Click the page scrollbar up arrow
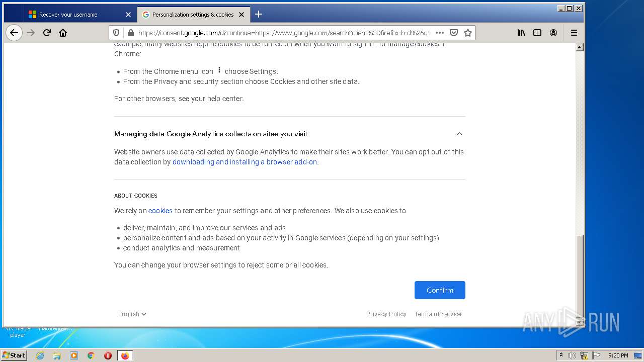Image resolution: width=644 pixels, height=362 pixels. (x=579, y=48)
